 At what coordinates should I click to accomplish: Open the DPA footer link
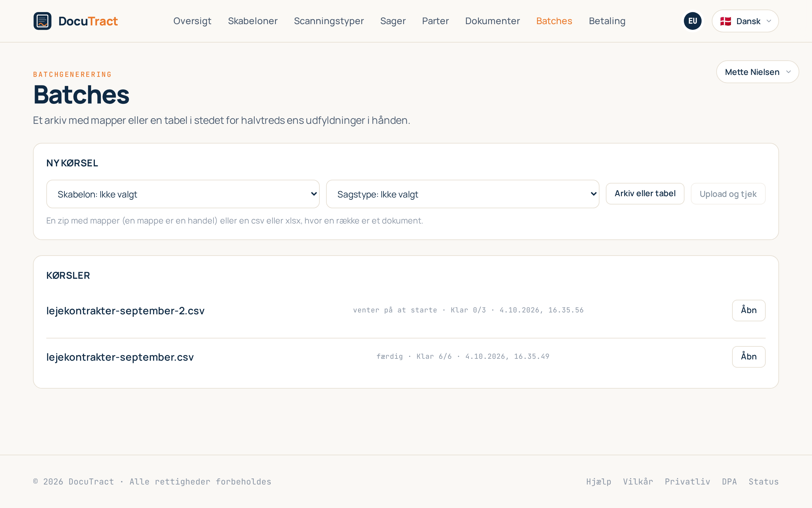click(729, 481)
